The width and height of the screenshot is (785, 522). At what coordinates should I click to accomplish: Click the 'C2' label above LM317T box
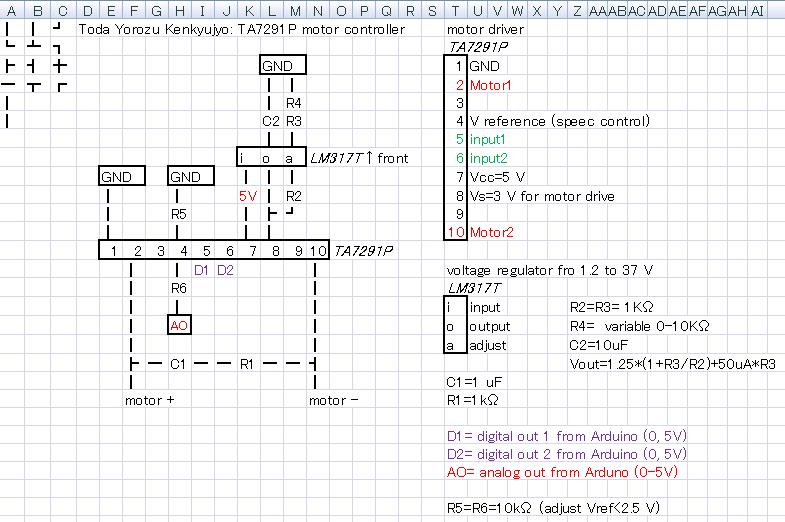click(x=270, y=121)
